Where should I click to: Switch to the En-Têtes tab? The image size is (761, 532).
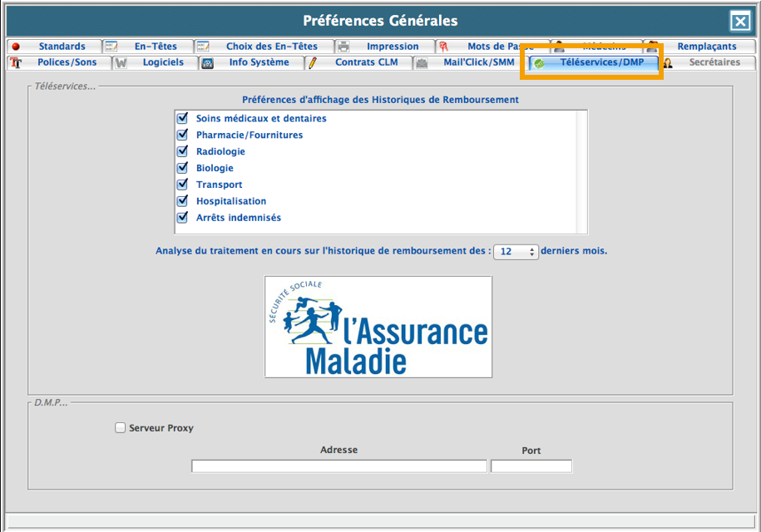tap(148, 47)
